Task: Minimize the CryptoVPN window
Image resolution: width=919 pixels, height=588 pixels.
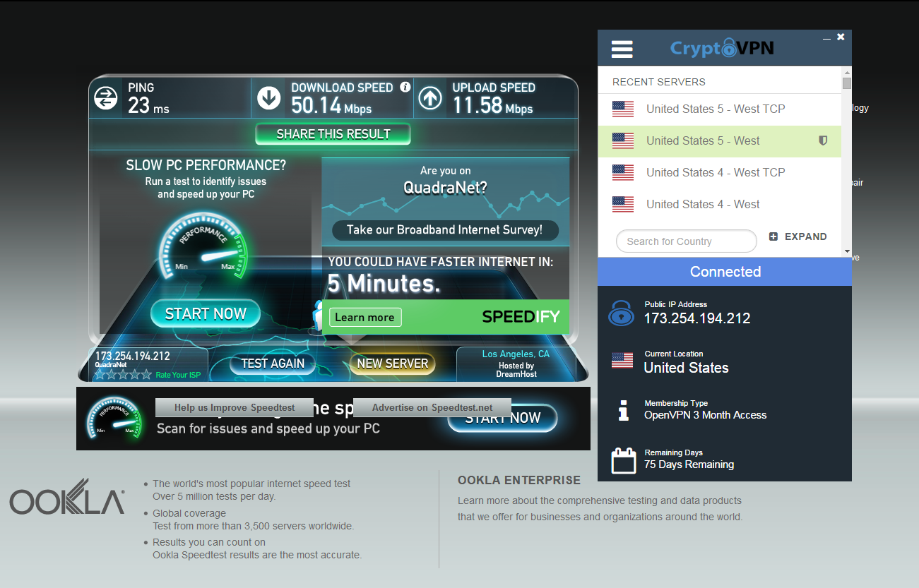Action: pos(826,37)
